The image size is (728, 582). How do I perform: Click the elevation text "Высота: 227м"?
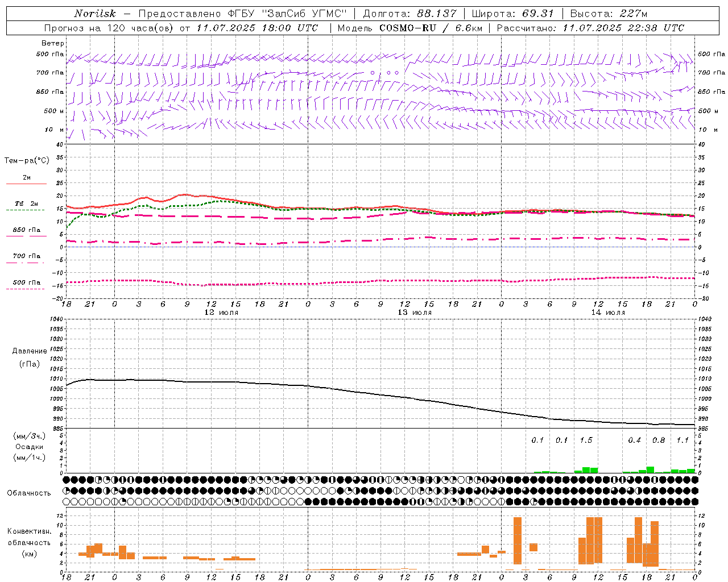609,14
